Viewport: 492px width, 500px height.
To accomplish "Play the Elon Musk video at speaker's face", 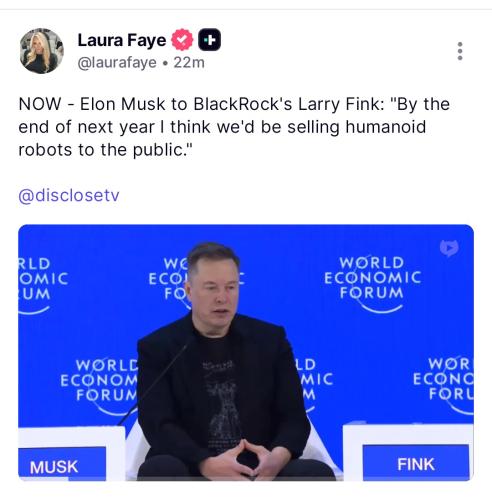I will point(215,287).
